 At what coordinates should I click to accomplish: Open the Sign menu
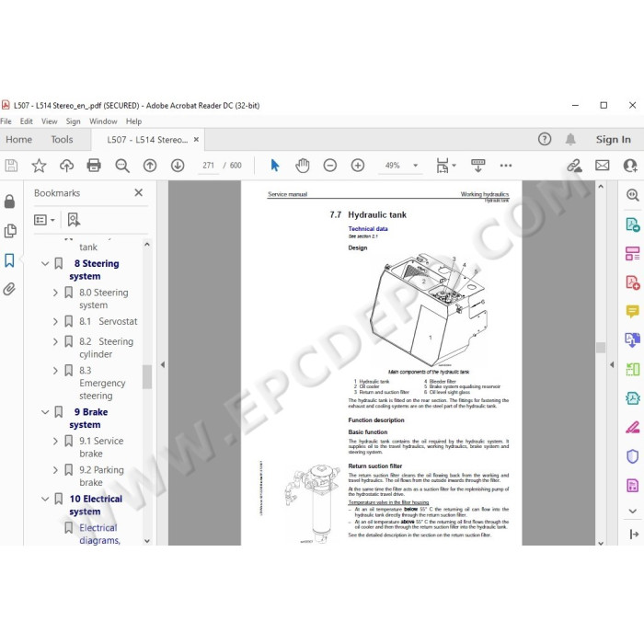click(x=73, y=121)
